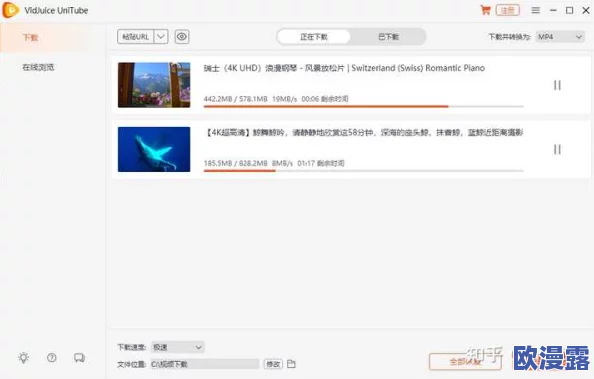Close the UniTube window
Viewport: 594px width, 379px height.
[x=586, y=10]
